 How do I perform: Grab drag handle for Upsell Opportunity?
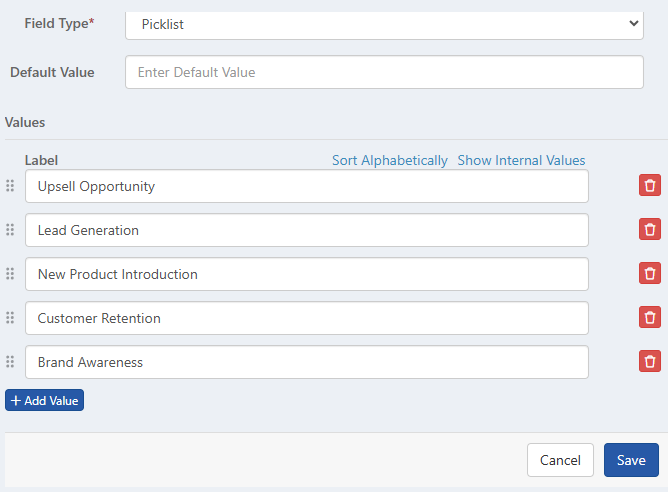pyautogui.click(x=10, y=186)
